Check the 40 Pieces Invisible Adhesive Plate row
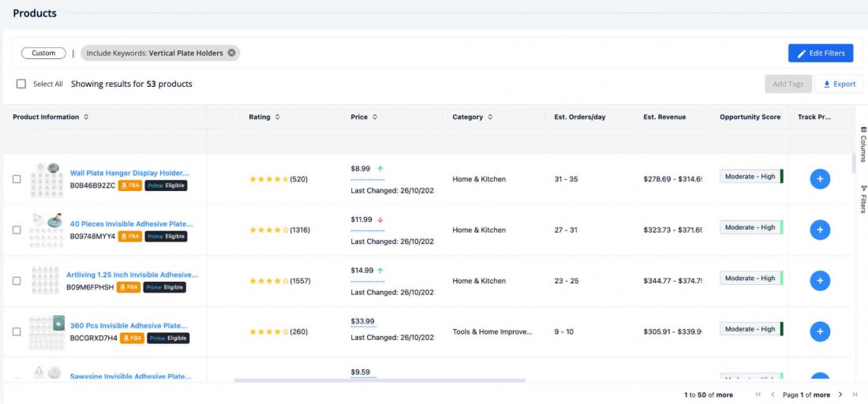 (17, 230)
